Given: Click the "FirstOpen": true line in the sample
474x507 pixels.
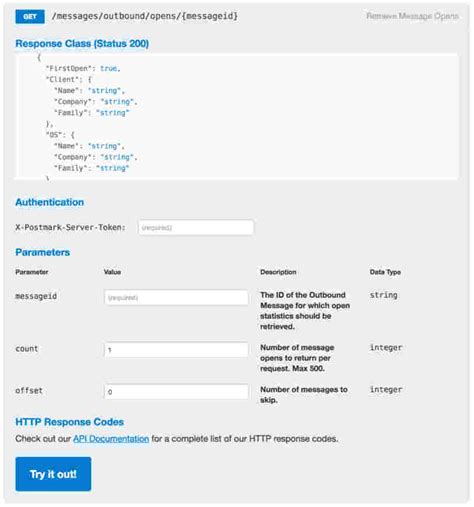Looking at the screenshot, I should (83, 68).
